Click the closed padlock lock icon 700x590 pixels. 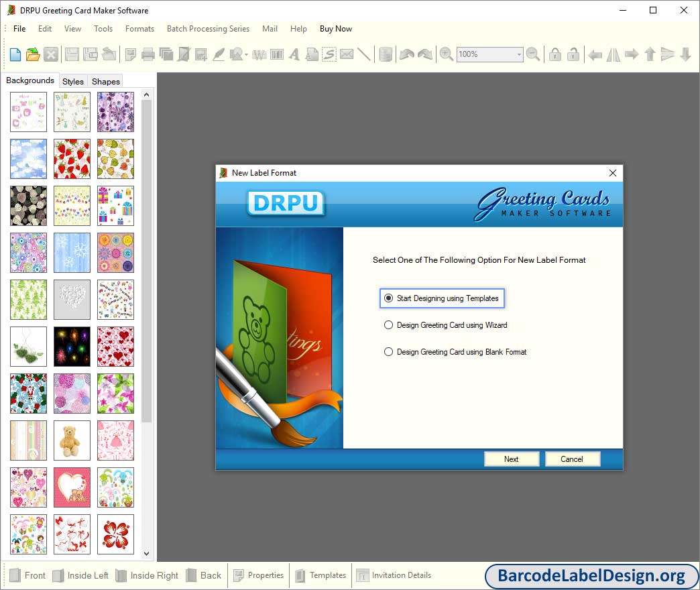(555, 54)
